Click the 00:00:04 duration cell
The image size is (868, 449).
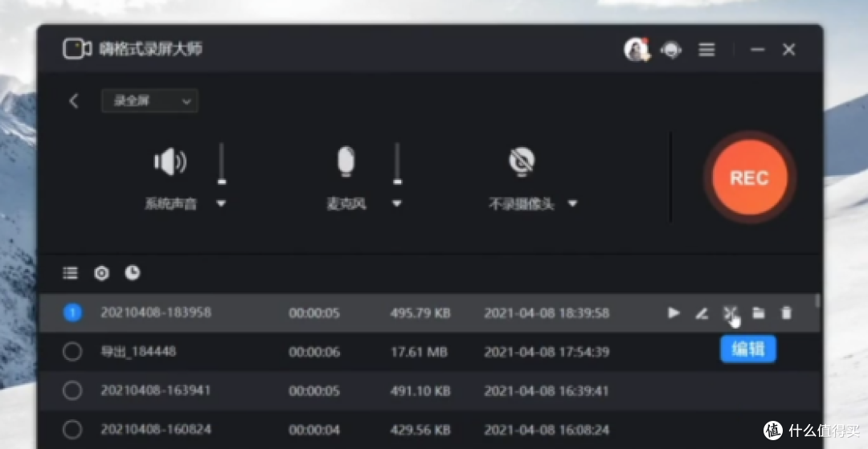tap(314, 430)
